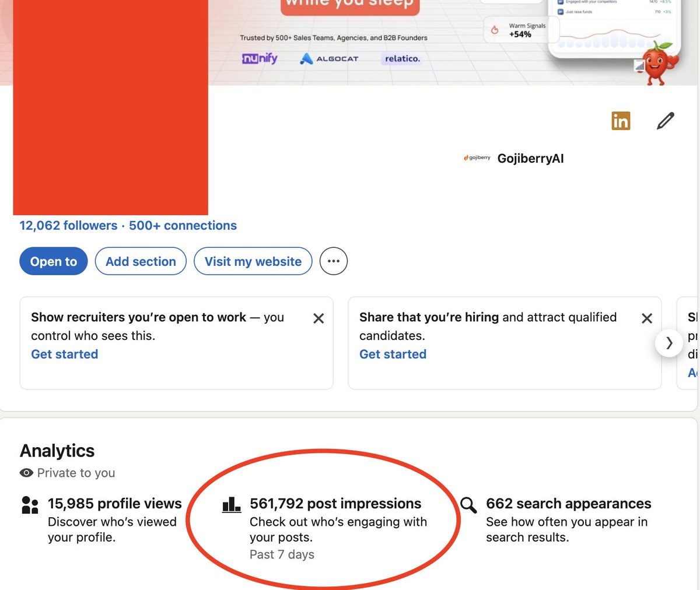Click the Private to you label
Viewport: 700px width, 590px height.
[x=76, y=473]
